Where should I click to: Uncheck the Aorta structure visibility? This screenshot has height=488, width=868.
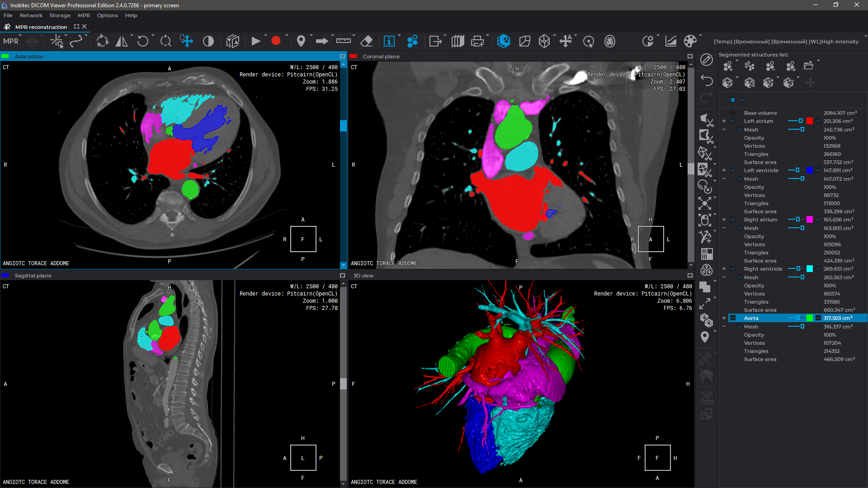(733, 318)
